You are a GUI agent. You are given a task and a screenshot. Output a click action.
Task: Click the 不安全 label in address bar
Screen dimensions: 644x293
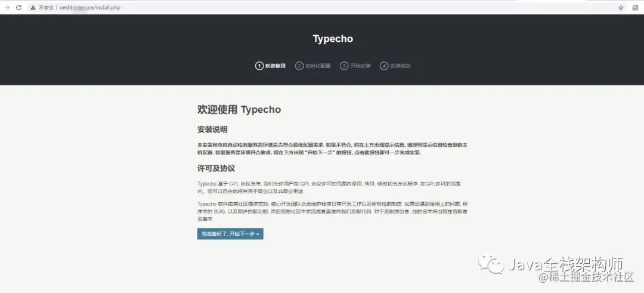[46, 7]
